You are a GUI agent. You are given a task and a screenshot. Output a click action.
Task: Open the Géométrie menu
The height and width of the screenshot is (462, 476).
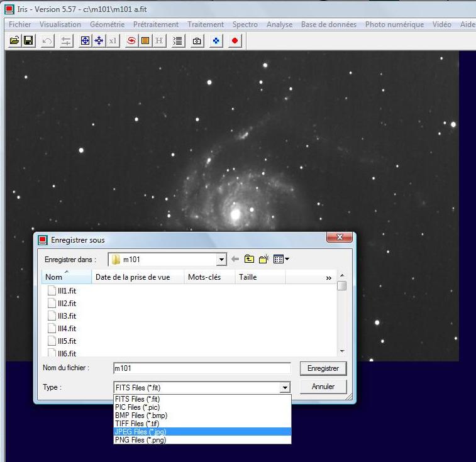point(107,25)
